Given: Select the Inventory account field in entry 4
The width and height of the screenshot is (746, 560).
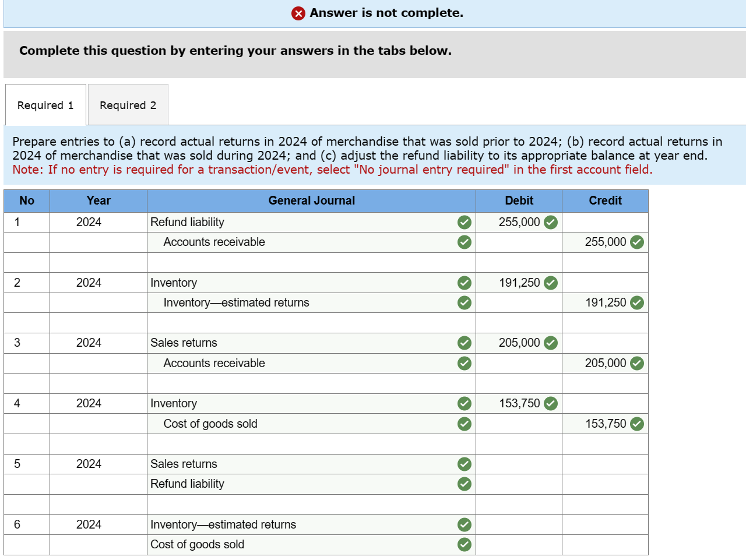Looking at the screenshot, I should (x=311, y=403).
